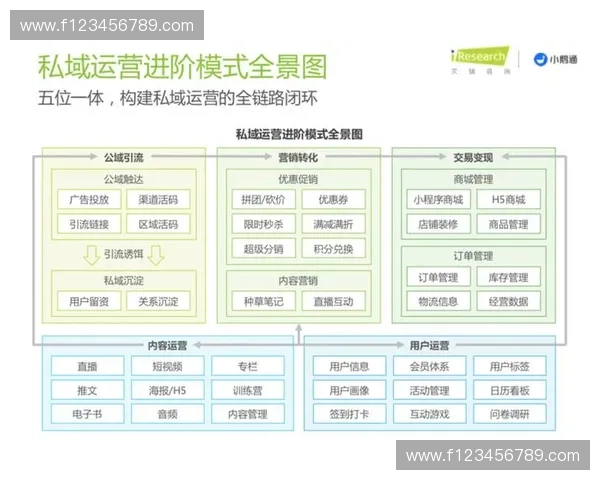The height and width of the screenshot is (480, 600).
Task: Click the 交易变现 section heading
Action: coord(473,157)
